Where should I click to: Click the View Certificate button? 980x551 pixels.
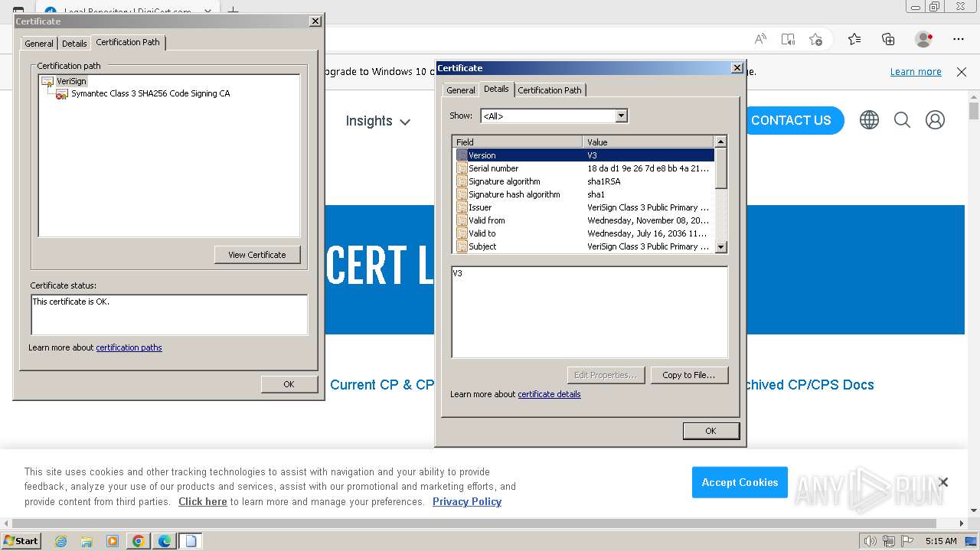click(x=257, y=255)
